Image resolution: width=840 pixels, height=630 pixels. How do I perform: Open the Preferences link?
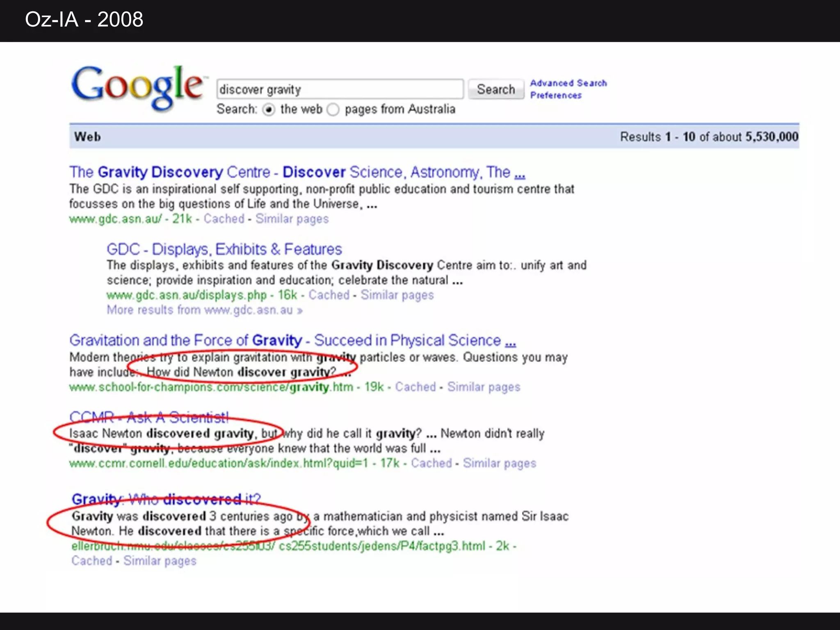556,96
